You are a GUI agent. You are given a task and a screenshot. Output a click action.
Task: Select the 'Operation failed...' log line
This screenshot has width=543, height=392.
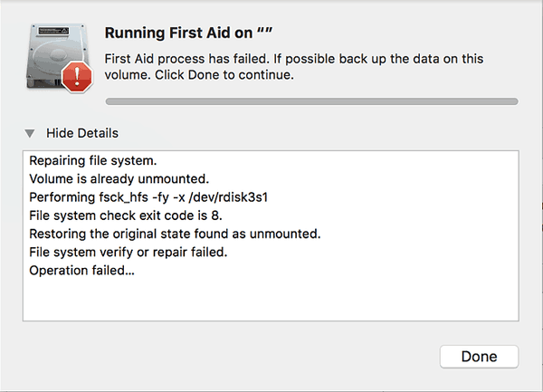point(81,271)
